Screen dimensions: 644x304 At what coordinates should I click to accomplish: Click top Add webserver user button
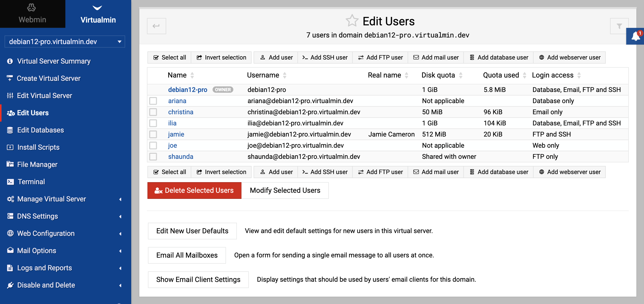570,58
